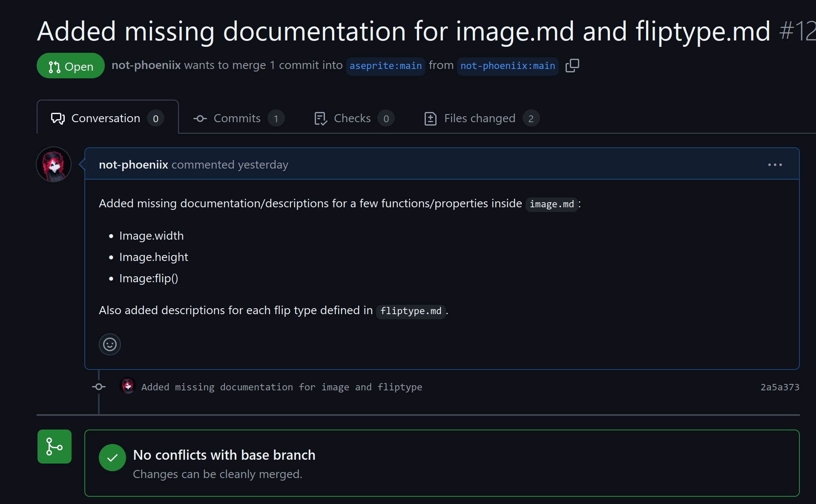The image size is (816, 504).
Task: Copy the head branch name icon
Action: (x=572, y=66)
